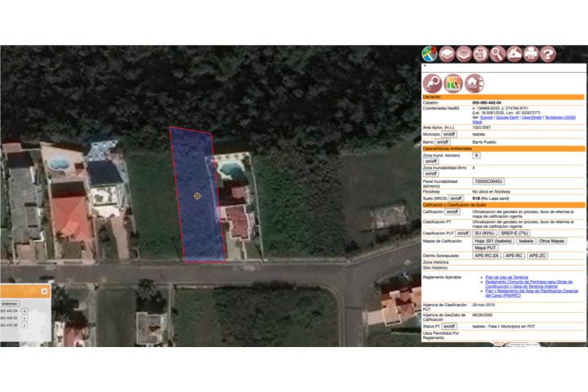This screenshot has width=588, height=392.
Task: Open help with the question mark icon
Action: (549, 55)
